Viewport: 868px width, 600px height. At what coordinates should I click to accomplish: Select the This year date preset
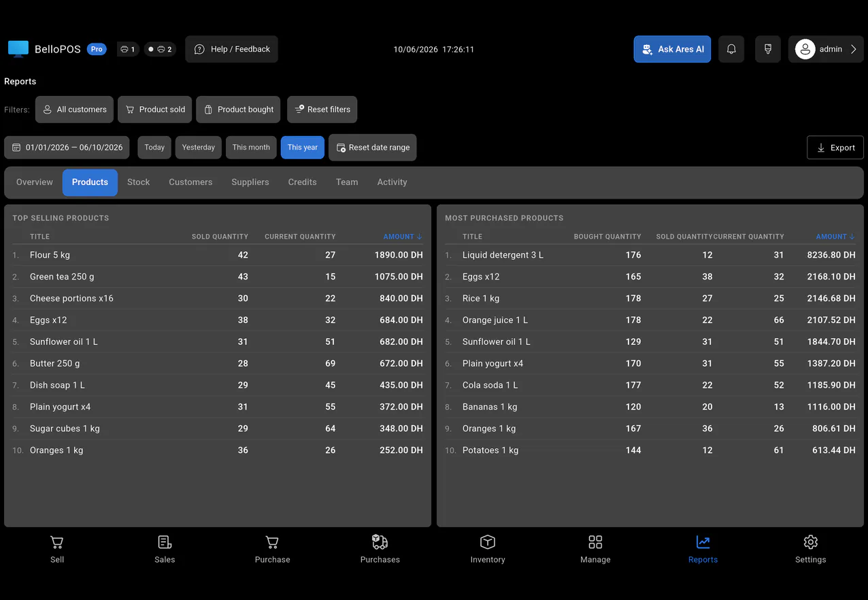303,148
